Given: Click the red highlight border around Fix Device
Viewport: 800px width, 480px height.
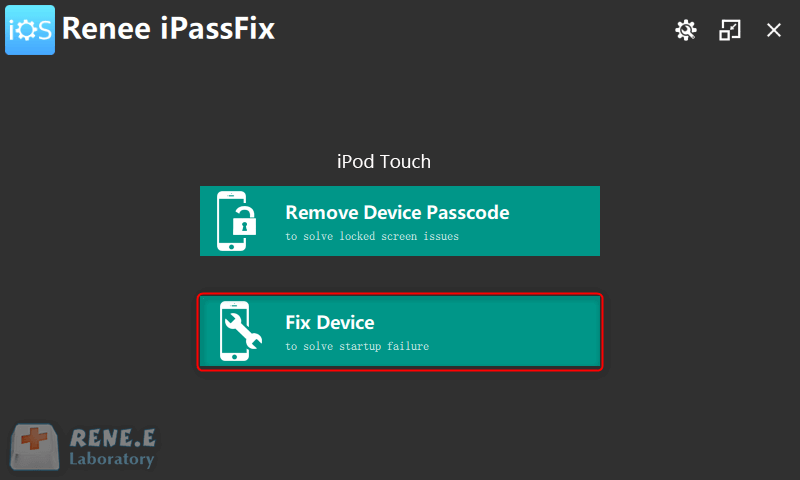Looking at the screenshot, I should point(400,295).
